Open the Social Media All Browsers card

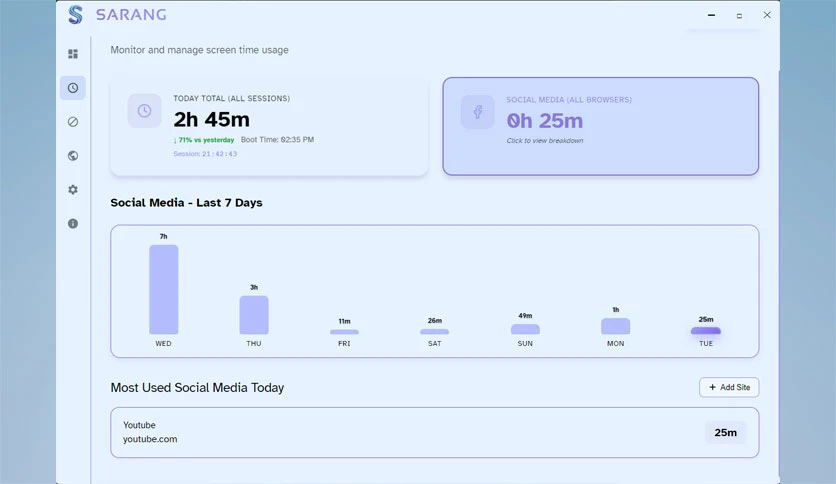600,126
